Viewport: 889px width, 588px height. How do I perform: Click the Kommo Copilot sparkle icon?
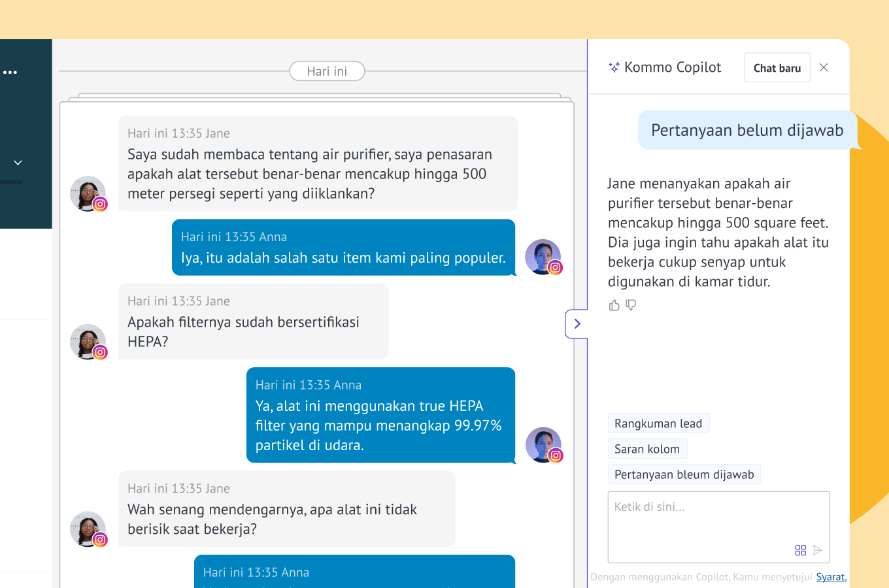coord(614,67)
